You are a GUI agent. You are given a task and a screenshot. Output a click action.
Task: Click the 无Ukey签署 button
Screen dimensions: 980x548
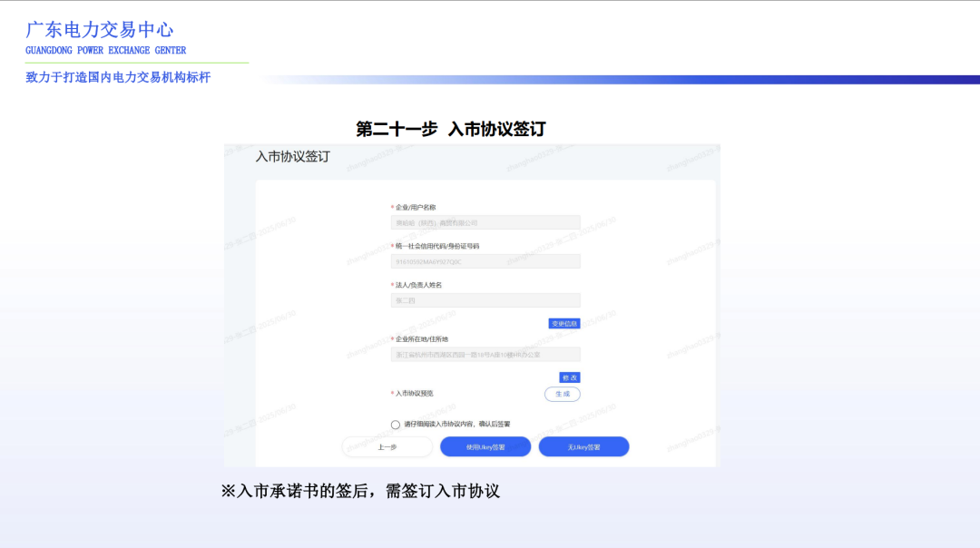coord(583,446)
